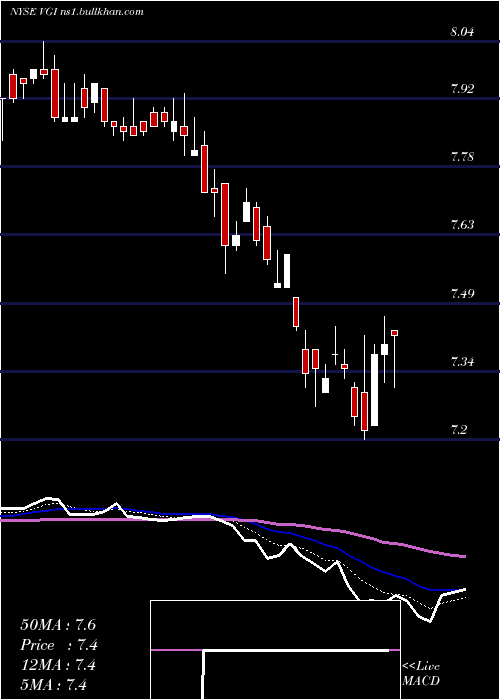Image resolution: width=500 pixels, height=700 pixels.
Task: Click the 7.78 price axis label
Action: pyautogui.click(x=462, y=157)
